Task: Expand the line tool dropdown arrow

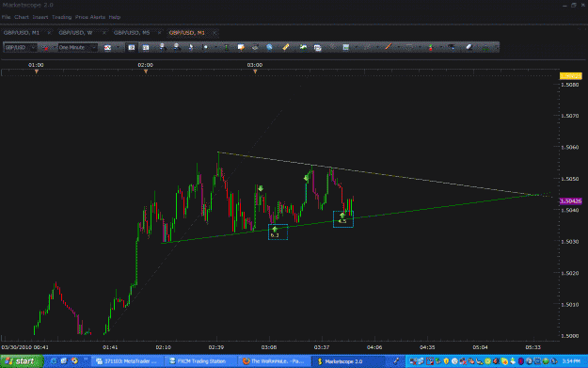Action: pyautogui.click(x=398, y=47)
